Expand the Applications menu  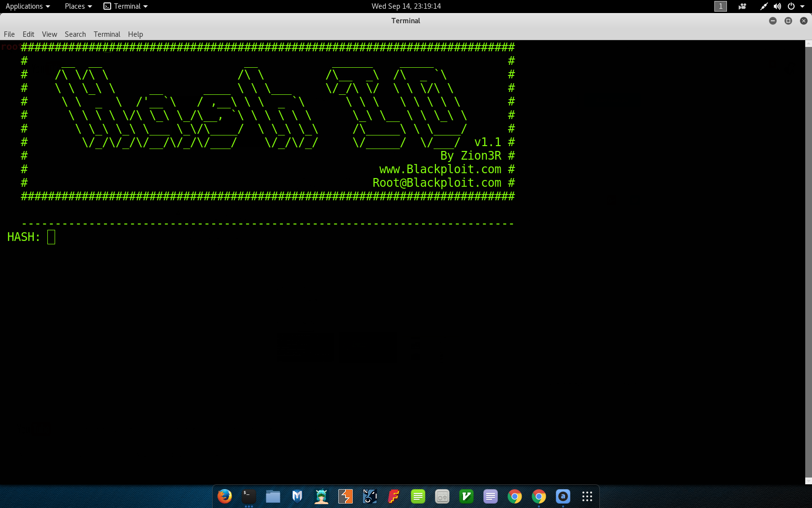[x=28, y=6]
